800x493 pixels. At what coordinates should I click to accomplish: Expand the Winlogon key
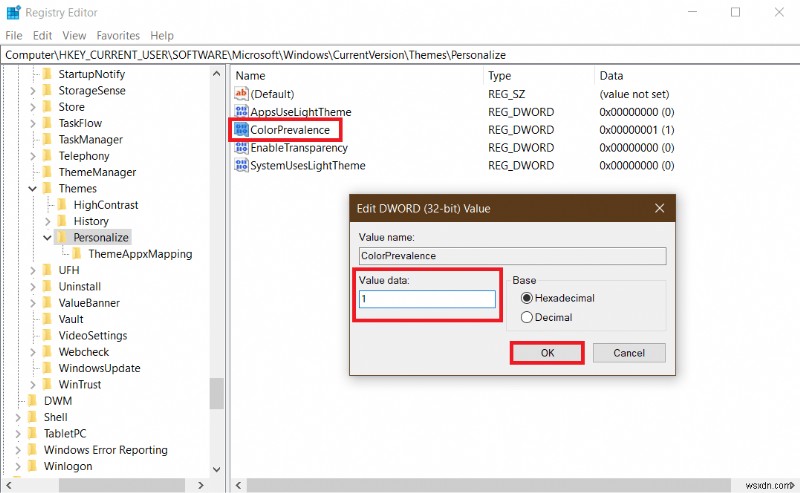[18, 466]
